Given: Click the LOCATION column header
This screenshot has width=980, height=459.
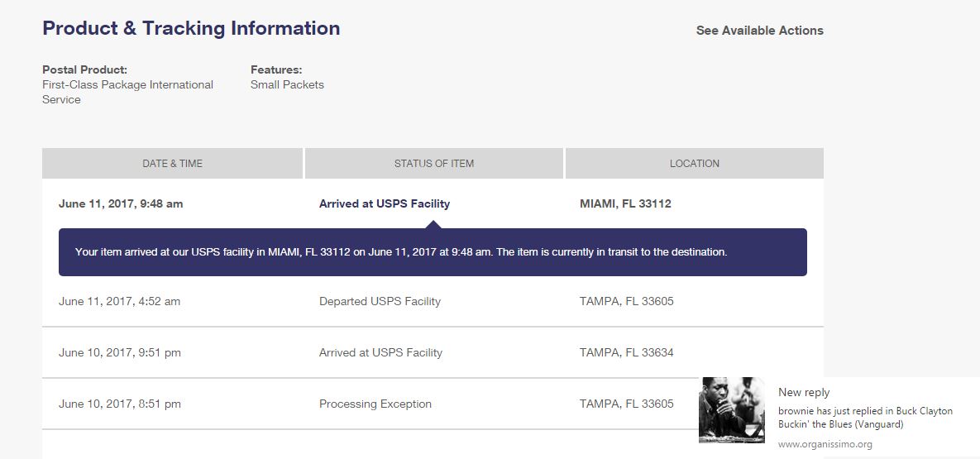Looking at the screenshot, I should pyautogui.click(x=695, y=163).
